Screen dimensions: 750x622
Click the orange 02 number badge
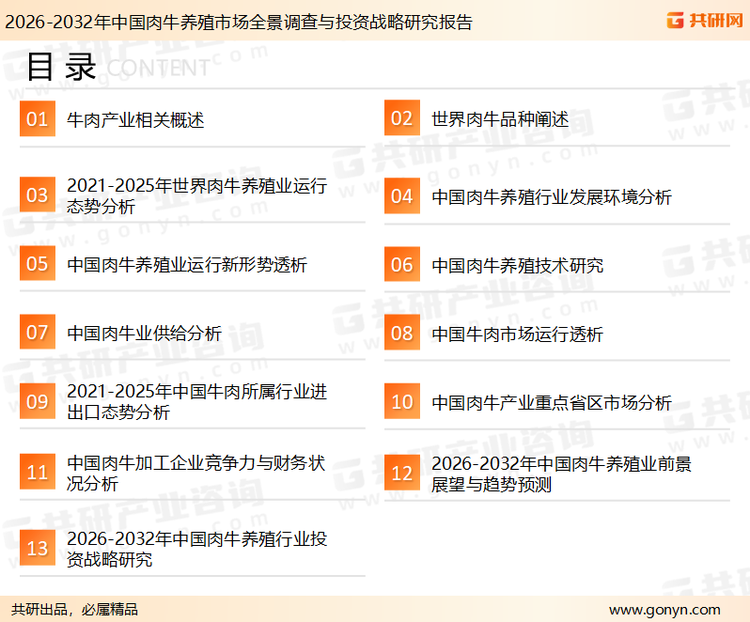(x=402, y=118)
